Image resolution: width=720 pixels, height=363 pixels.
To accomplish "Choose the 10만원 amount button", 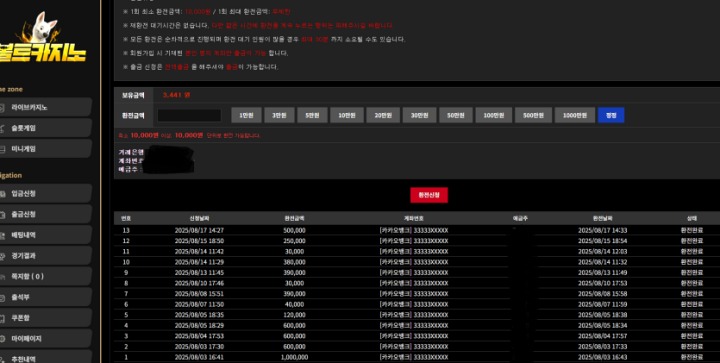I will pos(347,115).
